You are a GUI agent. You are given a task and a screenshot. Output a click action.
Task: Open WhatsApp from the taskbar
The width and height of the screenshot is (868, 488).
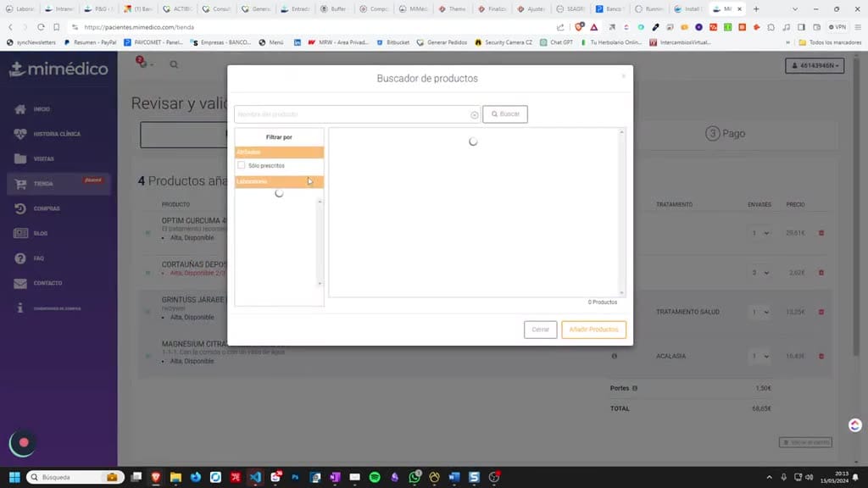click(415, 477)
